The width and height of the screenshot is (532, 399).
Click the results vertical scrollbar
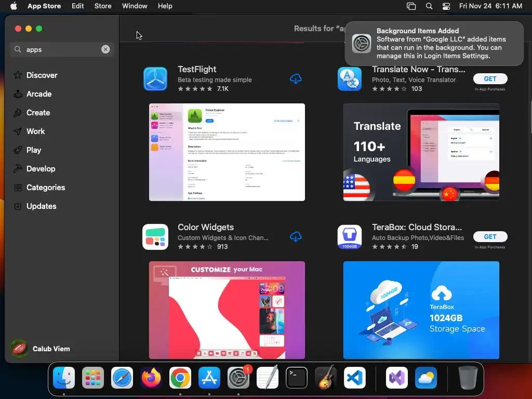pyautogui.click(x=530, y=117)
